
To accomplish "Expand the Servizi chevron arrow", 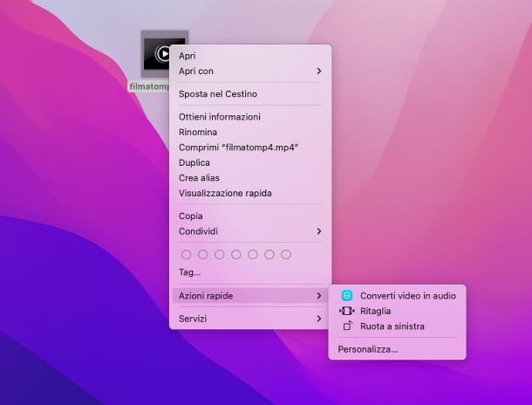I will 318,319.
